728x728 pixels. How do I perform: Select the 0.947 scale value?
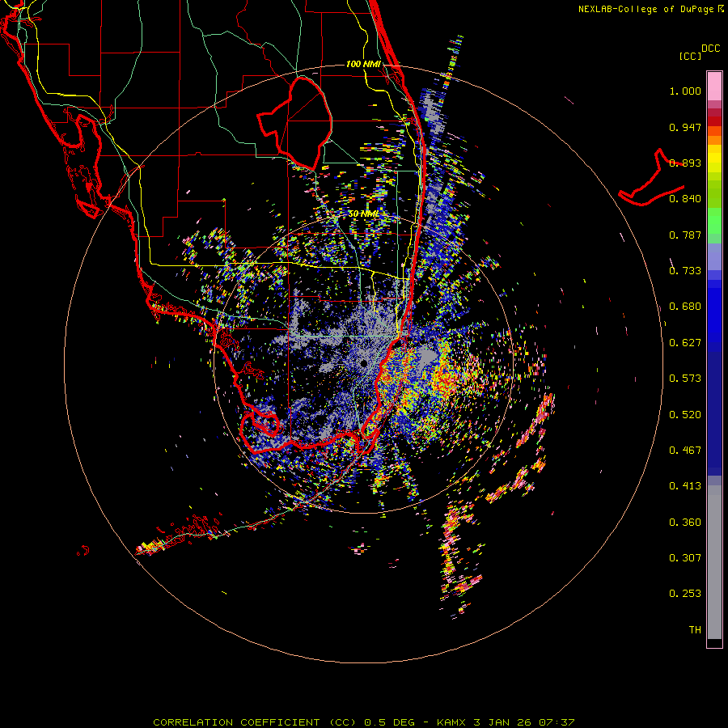click(685, 127)
